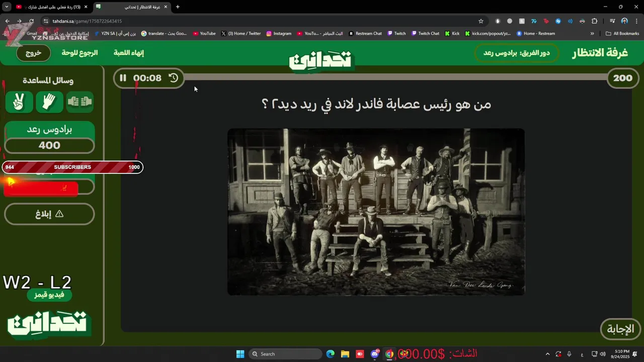Open the 7TV extension icon
This screenshot has width=644, height=362.
point(533,21)
